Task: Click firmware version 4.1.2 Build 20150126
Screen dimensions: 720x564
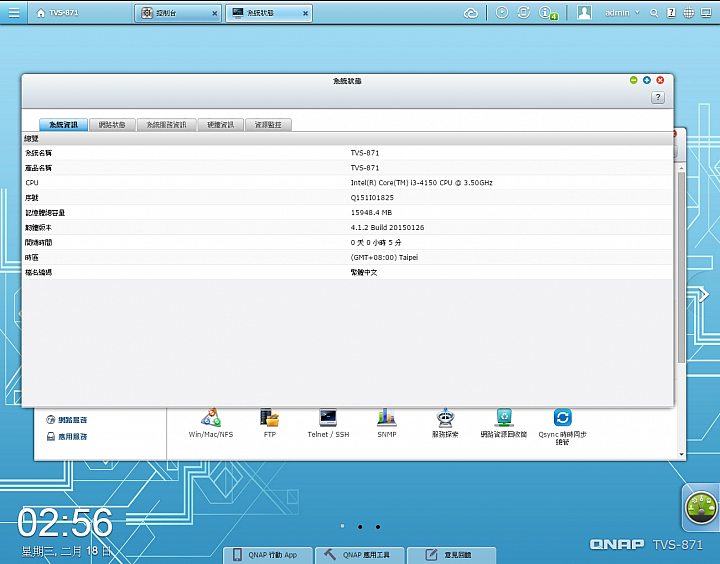Action: coord(387,227)
